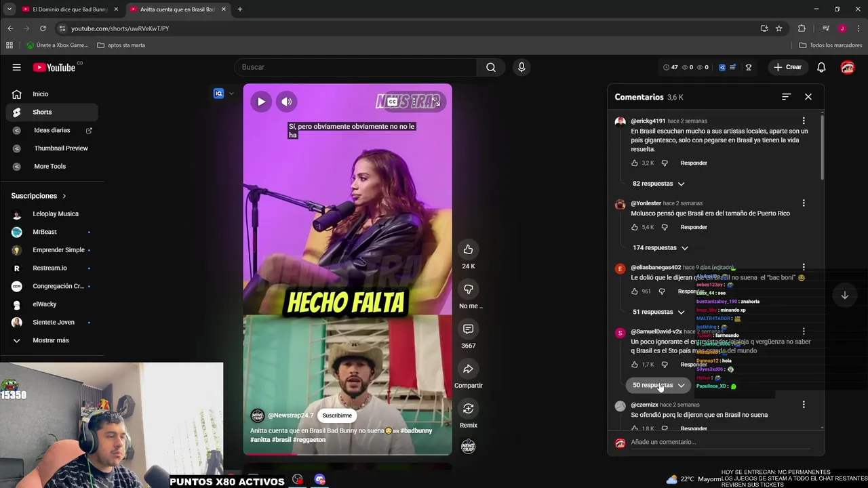Viewport: 868px width, 488px height.
Task: Sort comments using the sort icon
Action: pos(786,97)
